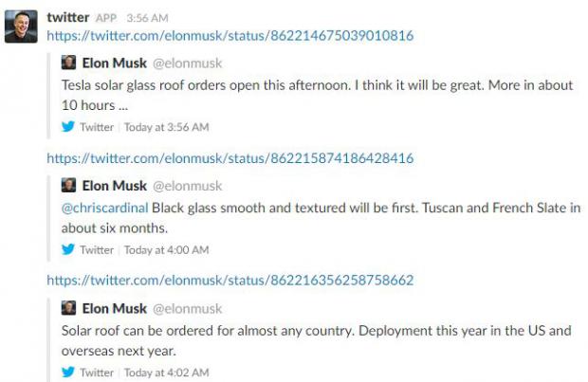The image size is (588, 382).
Task: Open the tweet link ending in 862216356258758662
Action: [x=230, y=281]
